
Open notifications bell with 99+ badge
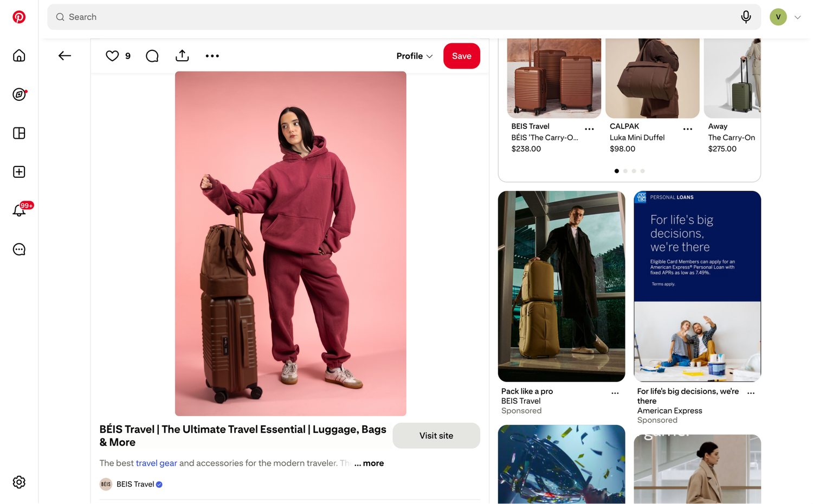(19, 210)
